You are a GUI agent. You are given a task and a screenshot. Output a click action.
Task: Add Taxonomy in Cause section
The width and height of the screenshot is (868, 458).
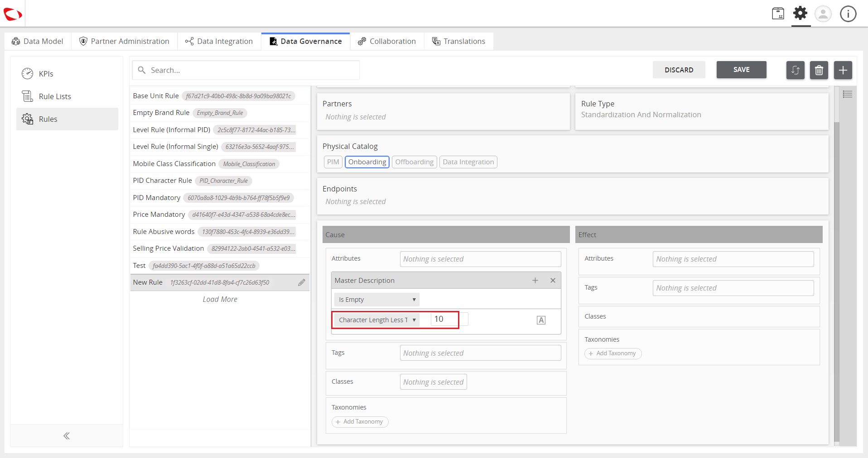360,422
